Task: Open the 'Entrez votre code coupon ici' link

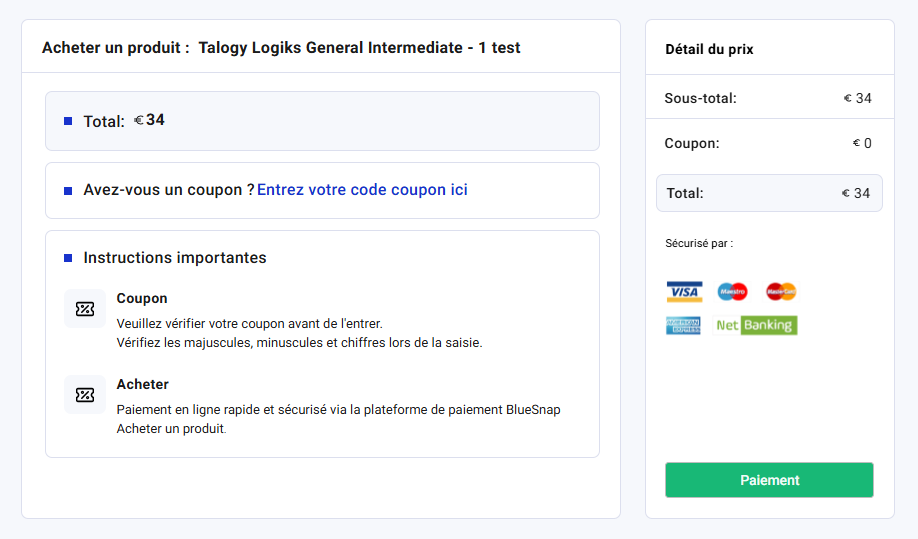Action: [362, 190]
